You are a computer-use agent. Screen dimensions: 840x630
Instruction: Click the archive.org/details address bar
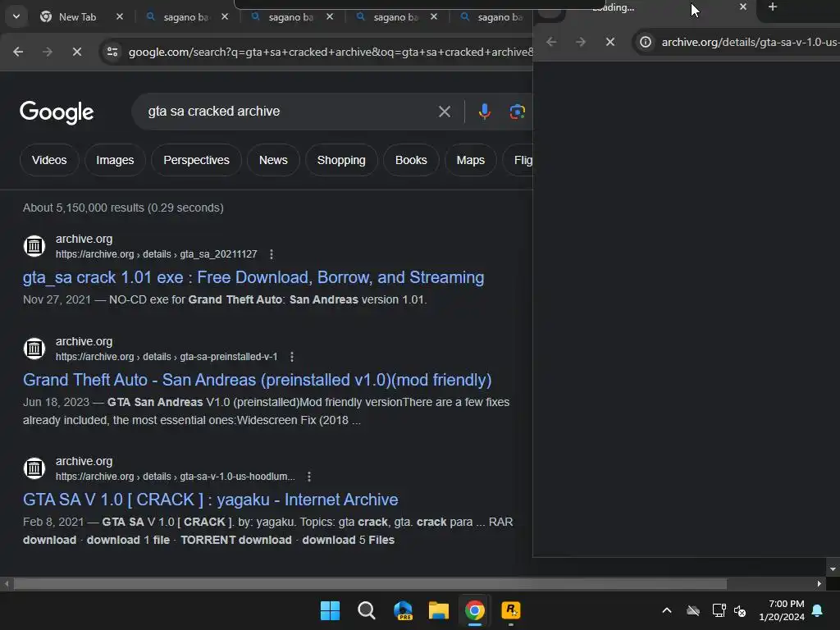tap(750, 42)
